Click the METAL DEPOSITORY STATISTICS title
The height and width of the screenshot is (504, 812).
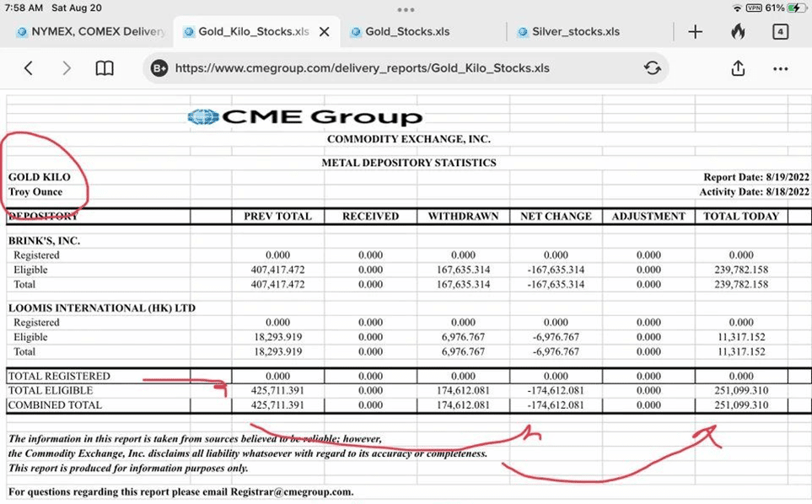tap(409, 163)
